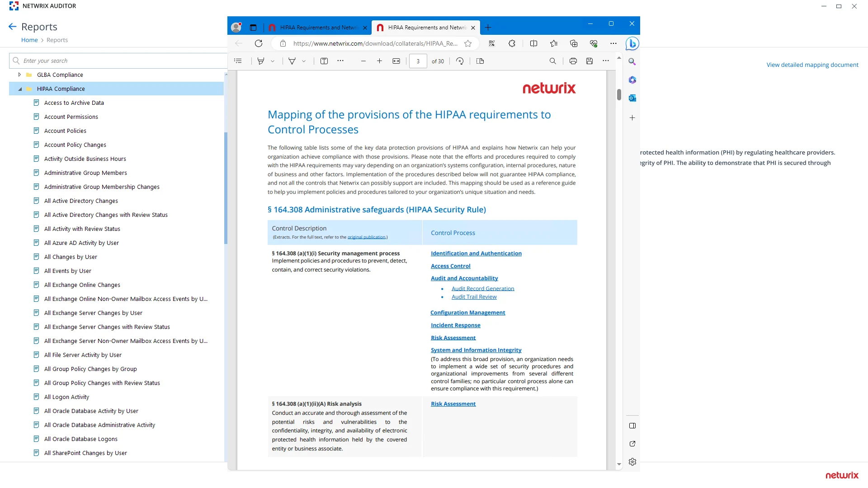Open the Incident Response link

[455, 325]
